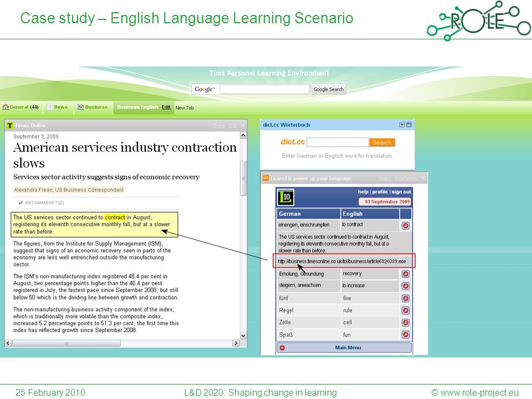Maximize the dict.cc Wörterbuch widget

pos(409,125)
